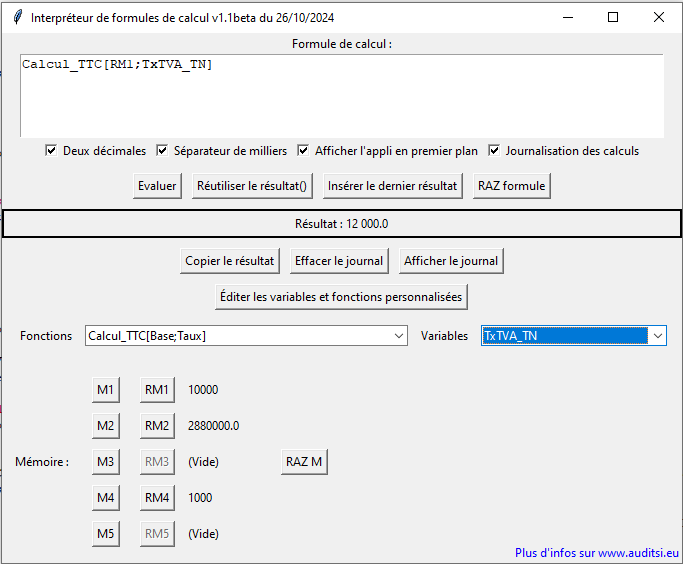Open the www.auditsi.eu info link
683x564 pixels.
pos(597,553)
